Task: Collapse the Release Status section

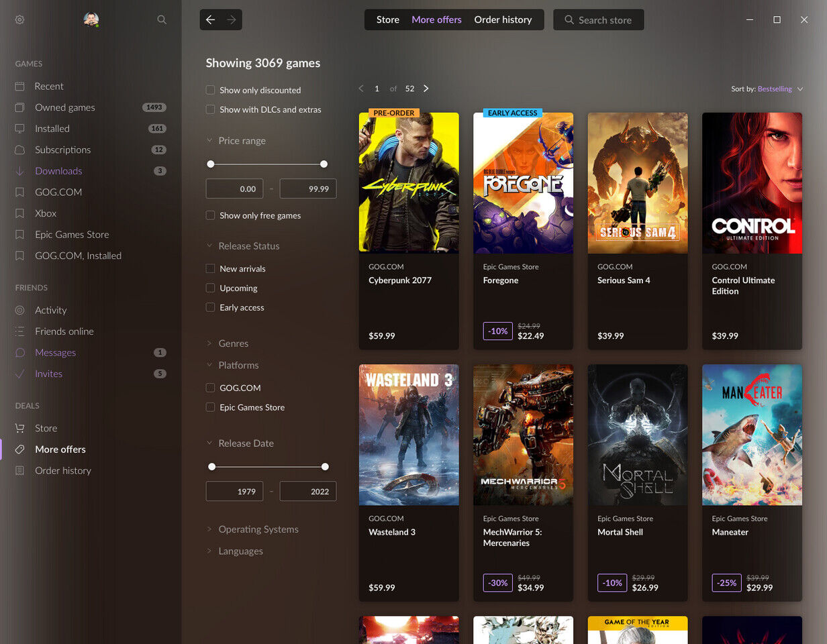Action: 242,246
